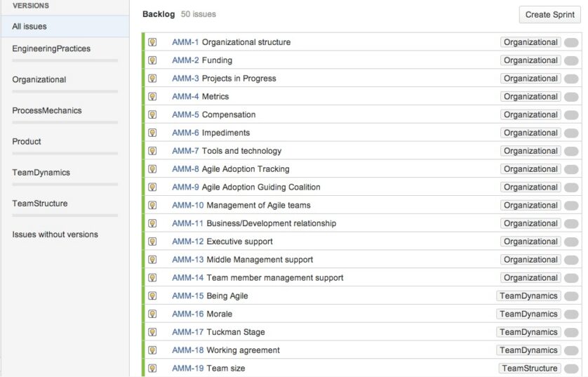The height and width of the screenshot is (377, 588).
Task: Click the estimate badge on AMM-2 row
Action: (x=571, y=60)
